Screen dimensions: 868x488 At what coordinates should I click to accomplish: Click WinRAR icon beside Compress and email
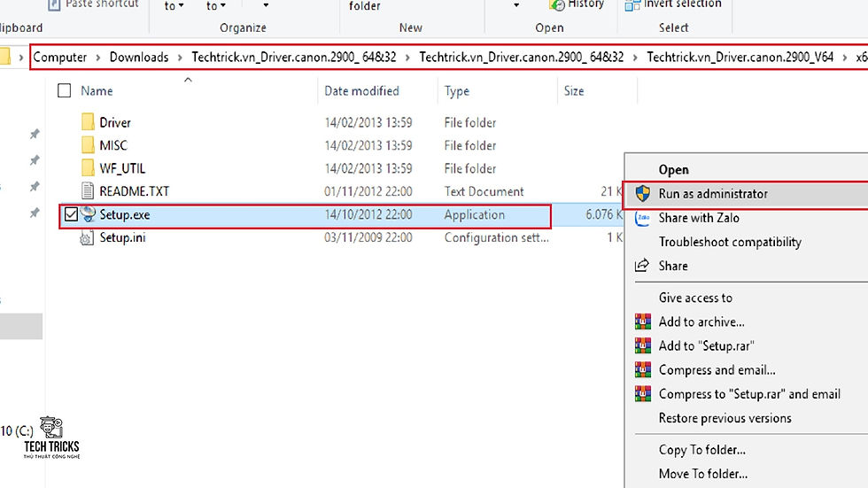pyautogui.click(x=643, y=369)
